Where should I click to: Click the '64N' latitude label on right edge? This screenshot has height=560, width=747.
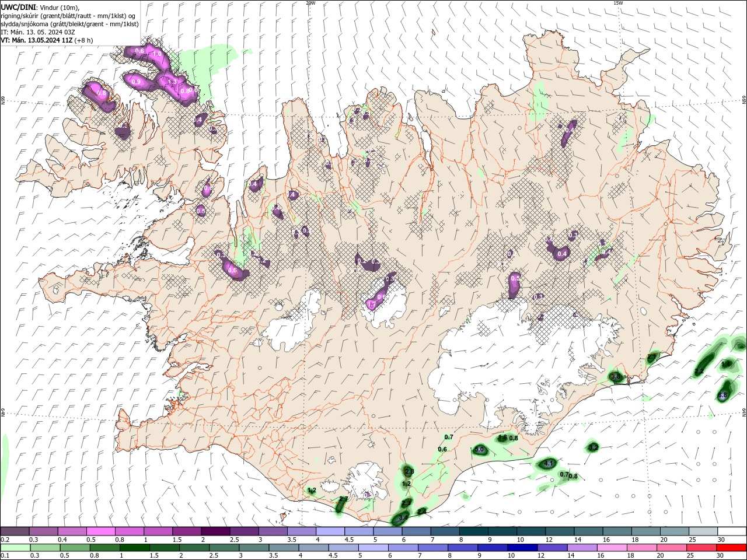(744, 412)
